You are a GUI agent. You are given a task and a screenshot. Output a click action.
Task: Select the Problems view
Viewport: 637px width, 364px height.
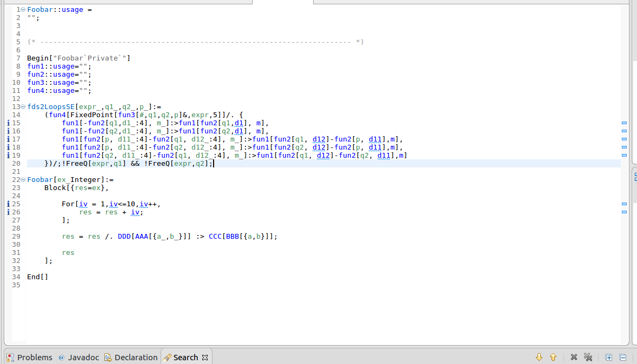35,357
